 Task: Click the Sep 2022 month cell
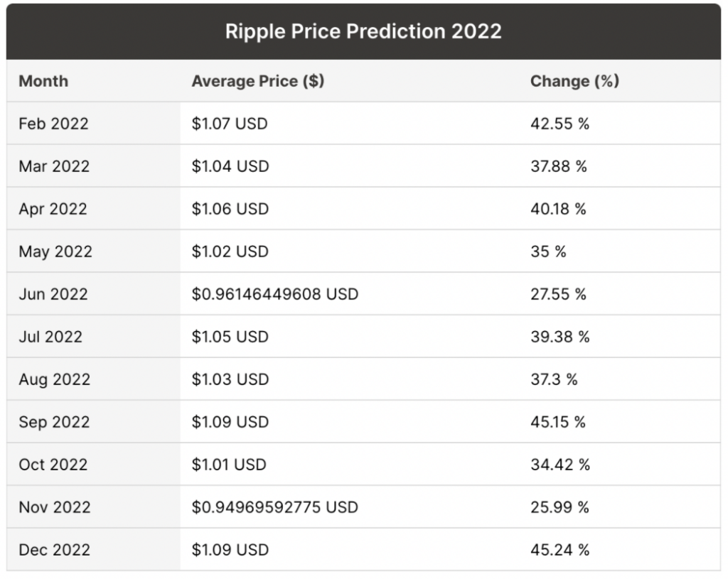54,422
